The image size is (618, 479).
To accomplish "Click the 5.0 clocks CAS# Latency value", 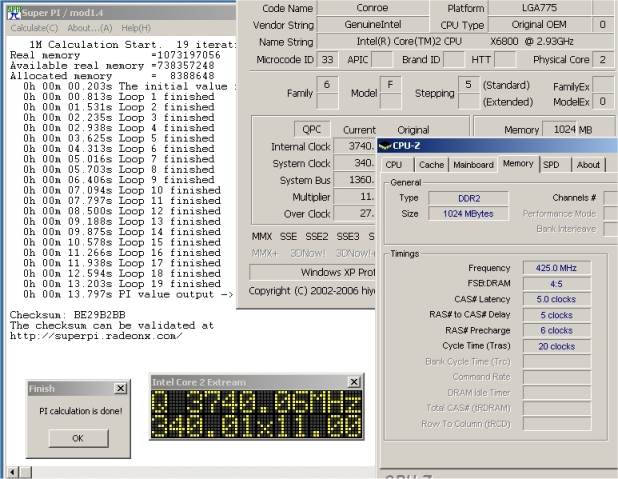I will pos(557,299).
